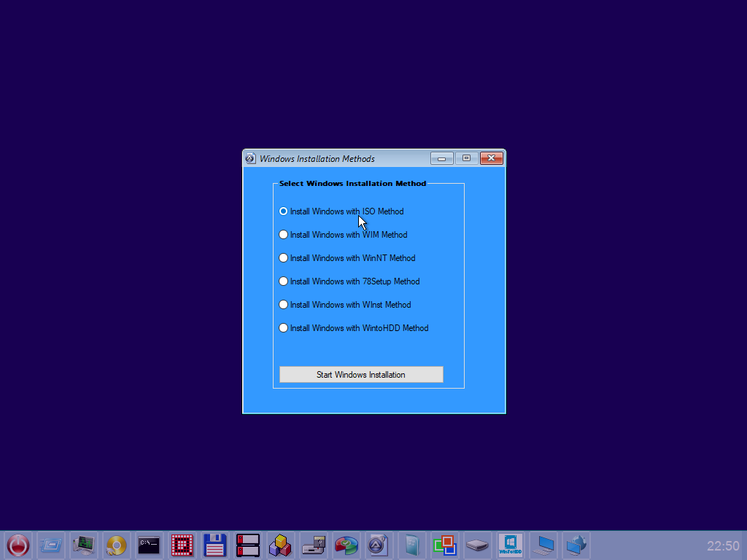
Task: Choose Install Windows with WinNT Method
Action: [347, 257]
